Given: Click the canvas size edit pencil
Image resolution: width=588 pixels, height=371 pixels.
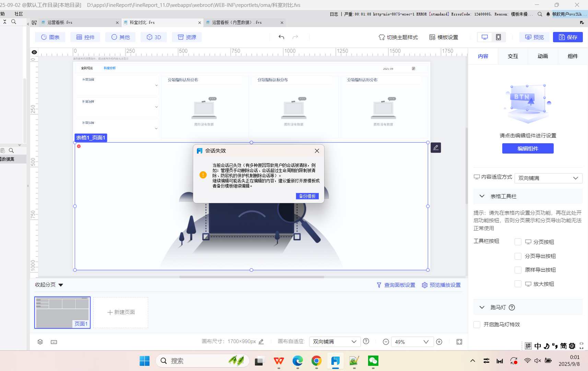Looking at the screenshot, I should (x=261, y=342).
